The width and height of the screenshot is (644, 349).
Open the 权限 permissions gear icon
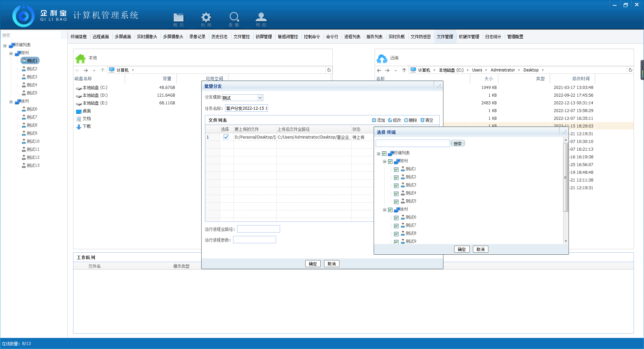point(206,18)
